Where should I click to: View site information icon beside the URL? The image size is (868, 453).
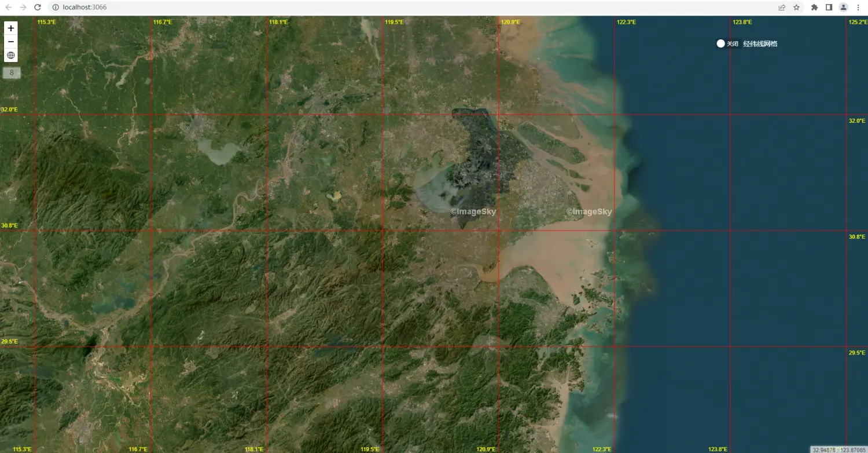(x=56, y=8)
